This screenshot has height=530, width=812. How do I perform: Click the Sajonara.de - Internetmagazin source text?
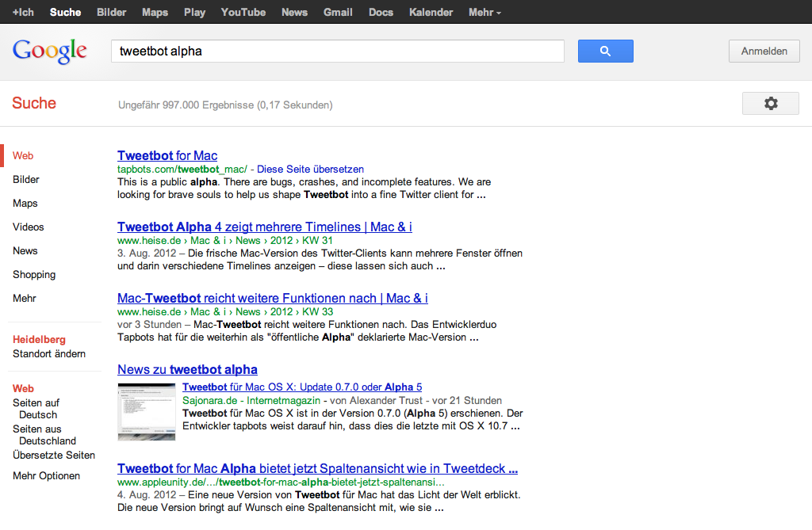pos(251,401)
